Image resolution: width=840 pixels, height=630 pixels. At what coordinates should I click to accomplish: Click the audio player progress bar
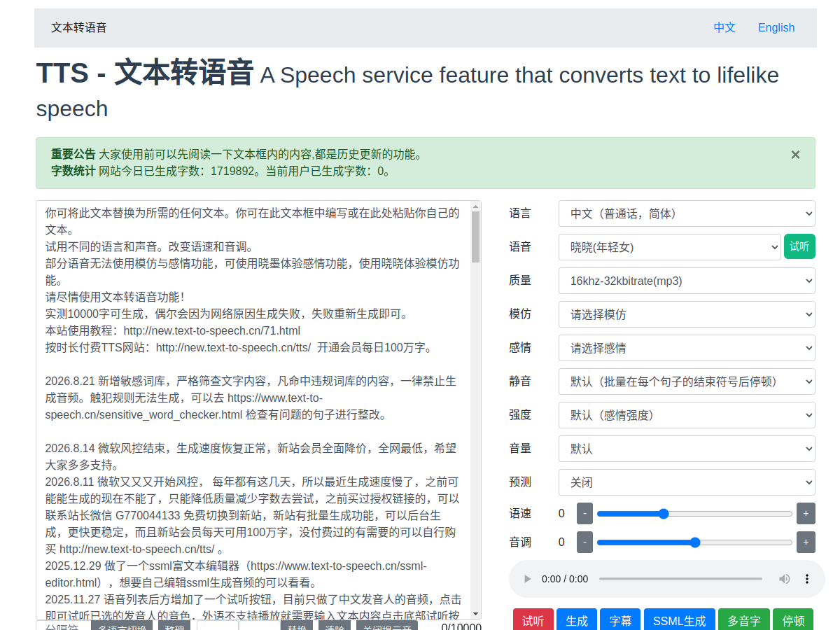click(680, 579)
